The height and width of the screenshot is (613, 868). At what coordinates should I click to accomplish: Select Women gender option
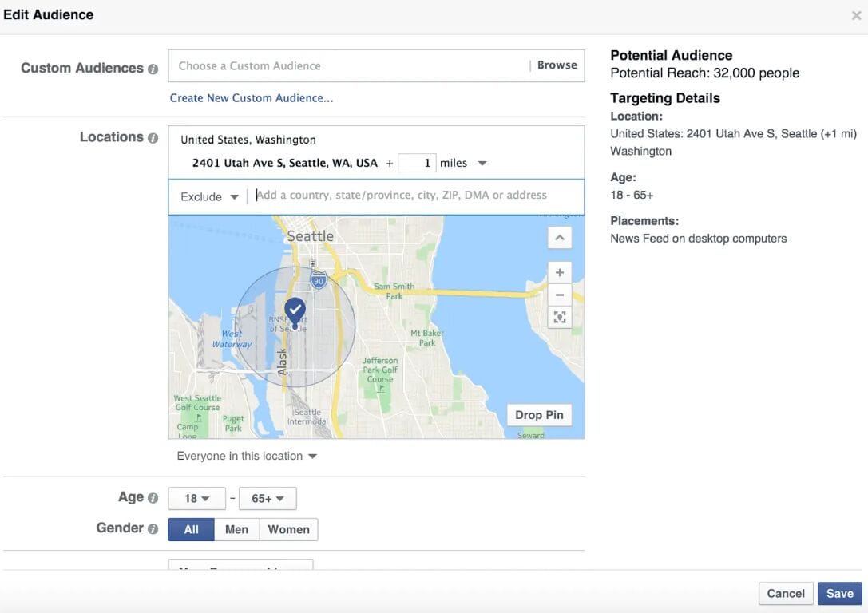288,529
